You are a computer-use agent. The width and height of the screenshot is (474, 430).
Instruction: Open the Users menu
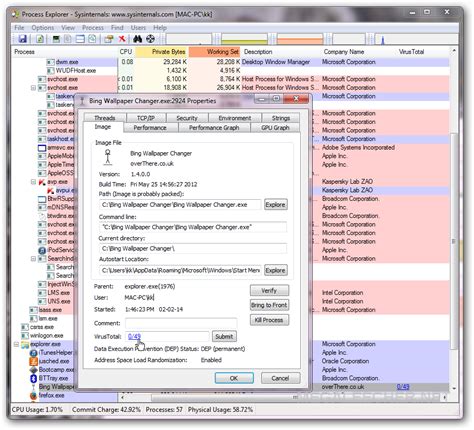(138, 28)
